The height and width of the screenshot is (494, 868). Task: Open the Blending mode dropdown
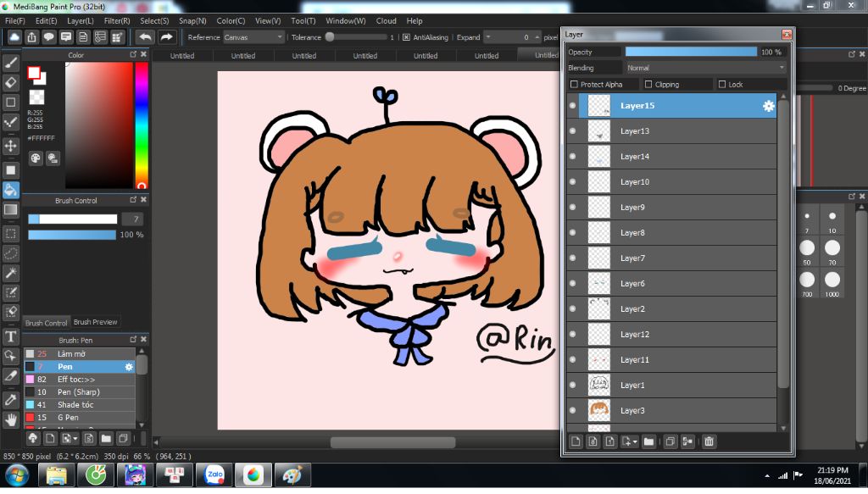click(x=705, y=68)
